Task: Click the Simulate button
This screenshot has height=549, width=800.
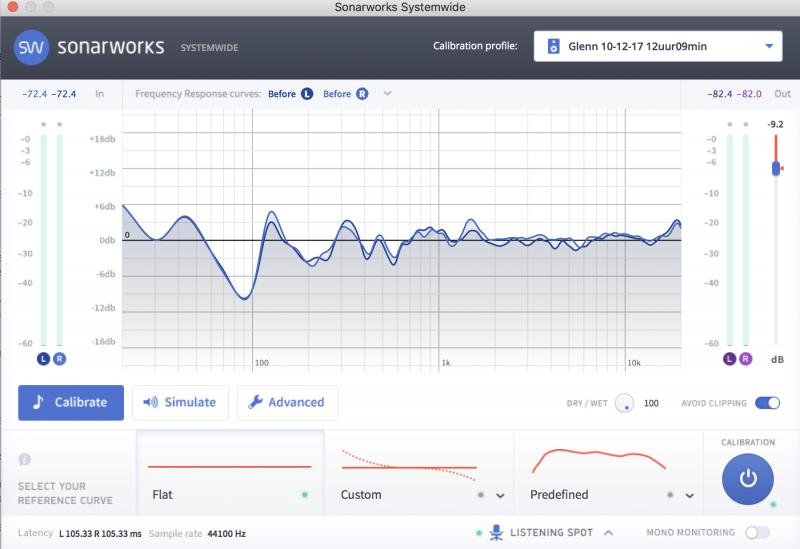Action: [180, 403]
